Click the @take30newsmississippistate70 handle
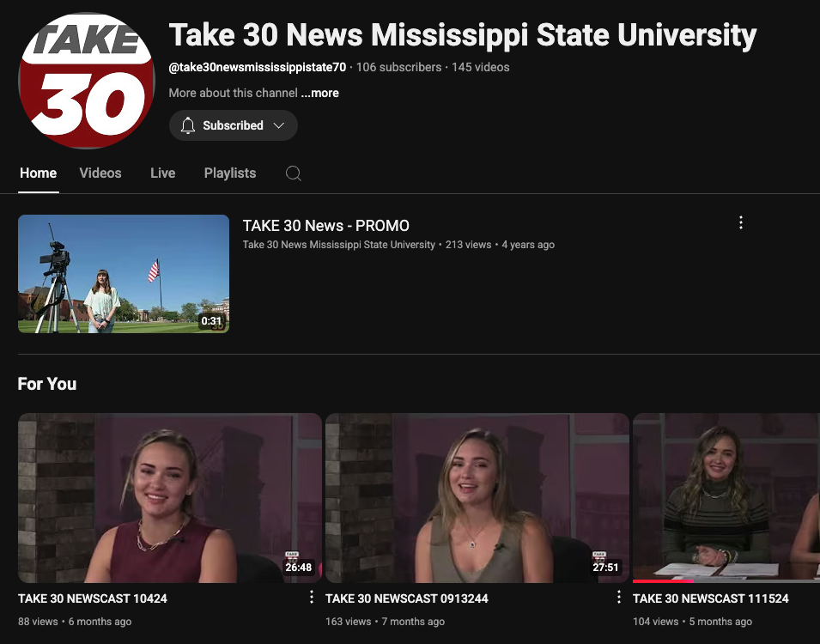This screenshot has height=644, width=820. [x=258, y=67]
